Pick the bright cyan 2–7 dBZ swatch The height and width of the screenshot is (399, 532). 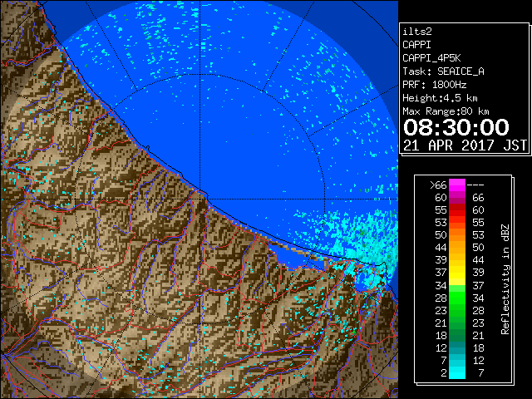click(x=457, y=372)
